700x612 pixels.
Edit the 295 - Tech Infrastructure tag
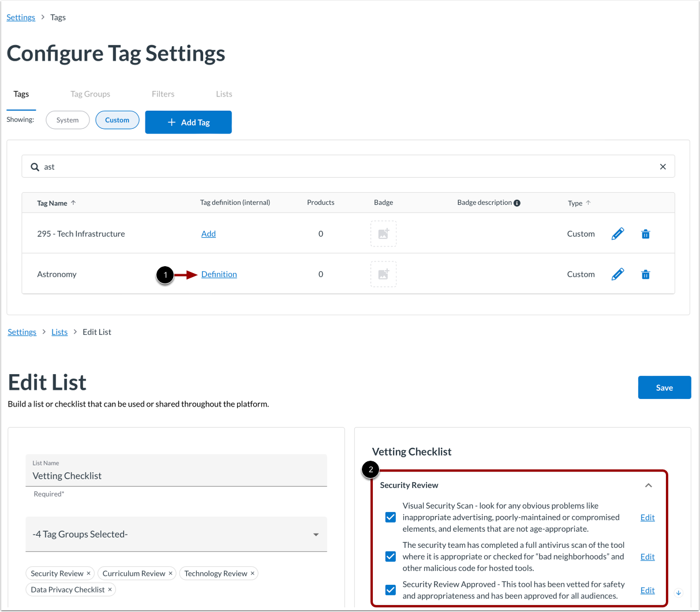pos(617,234)
